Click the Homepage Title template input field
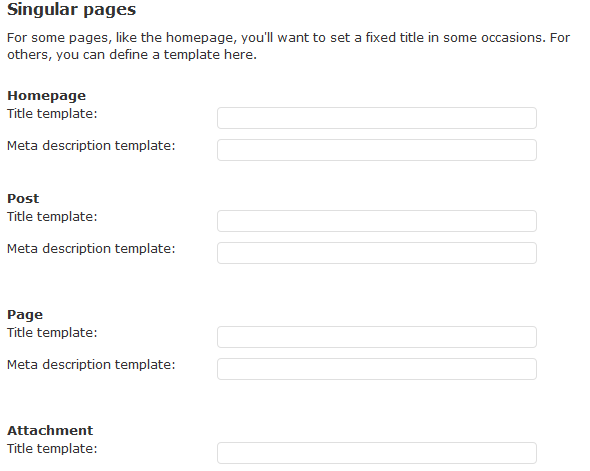This screenshot has height=471, width=590. click(377, 118)
